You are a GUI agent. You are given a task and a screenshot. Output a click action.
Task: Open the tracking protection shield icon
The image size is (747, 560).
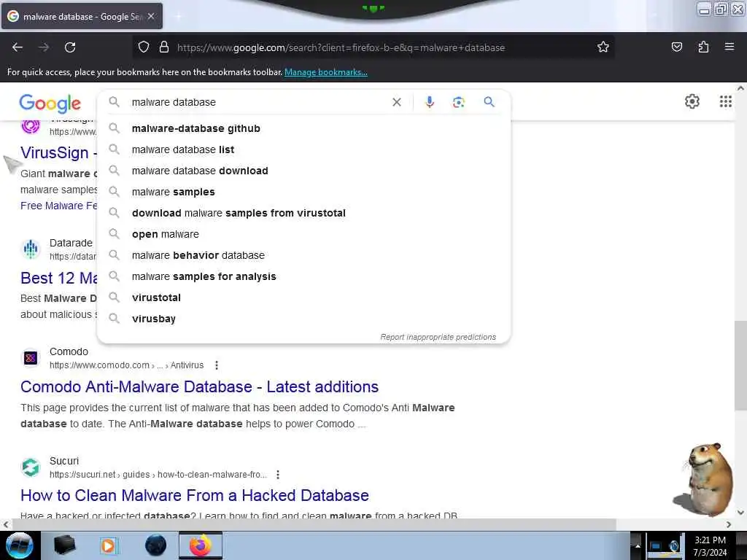coord(144,47)
